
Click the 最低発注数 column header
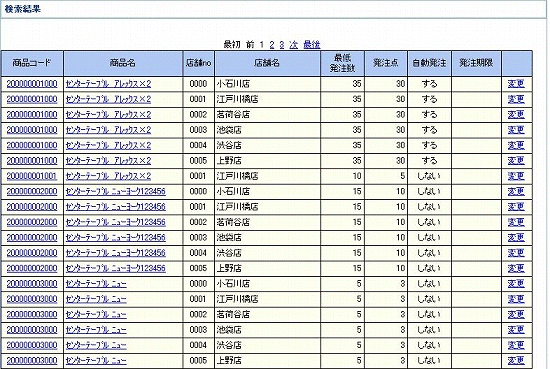coord(342,63)
